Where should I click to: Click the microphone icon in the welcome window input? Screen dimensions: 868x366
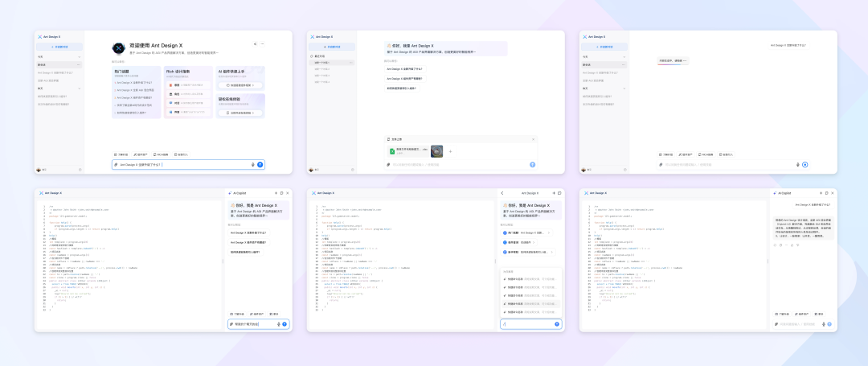253,164
